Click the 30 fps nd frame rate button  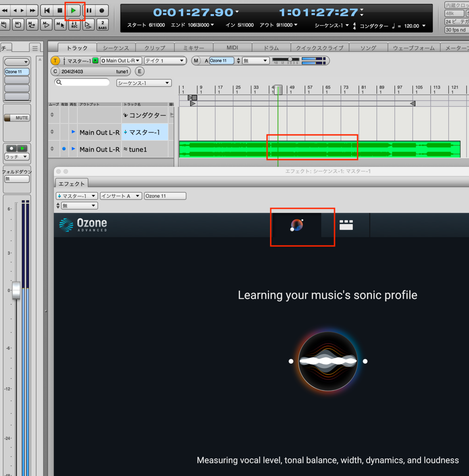coord(457,30)
